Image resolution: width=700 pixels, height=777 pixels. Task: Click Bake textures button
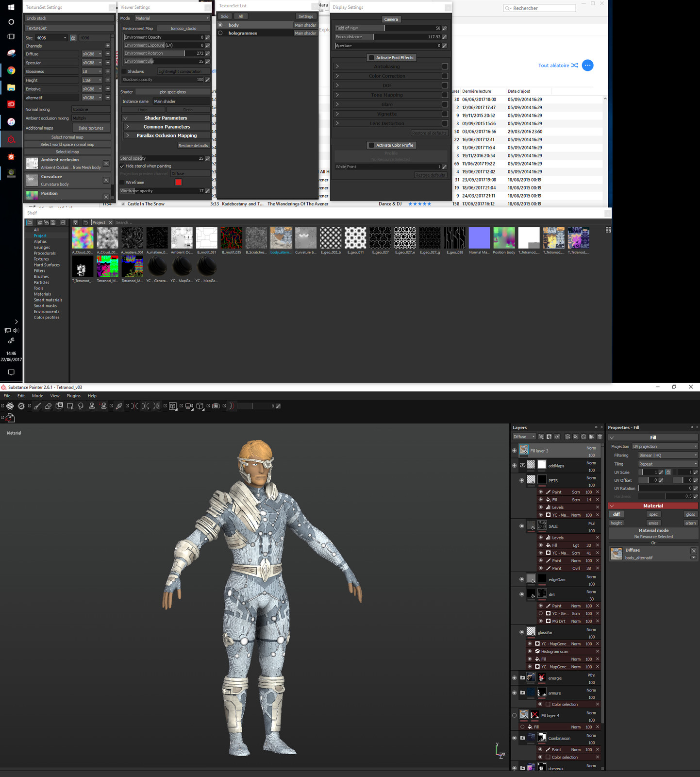[91, 128]
